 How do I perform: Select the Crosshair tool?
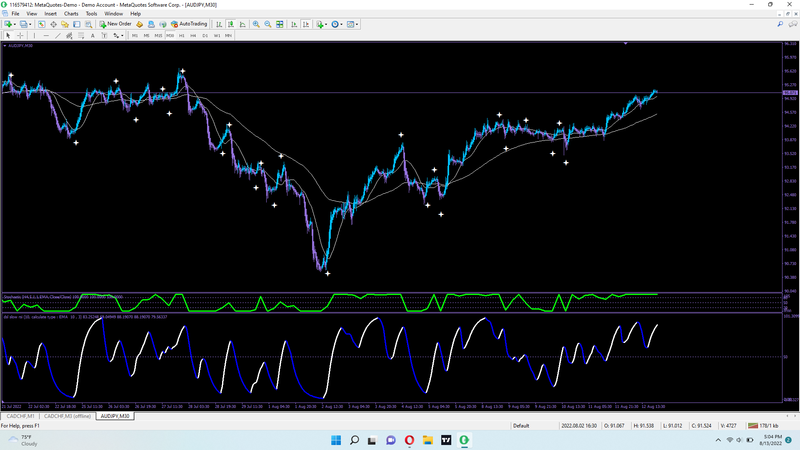(x=19, y=35)
